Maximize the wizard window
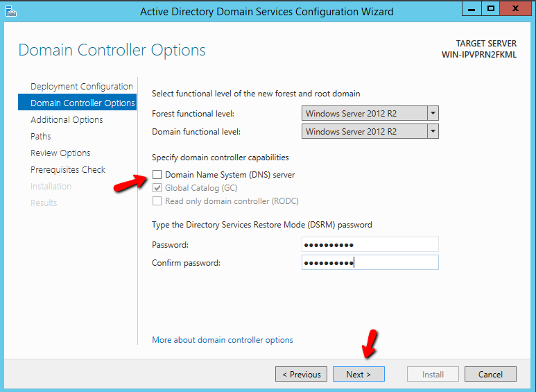This screenshot has height=392, width=536. tap(490, 8)
